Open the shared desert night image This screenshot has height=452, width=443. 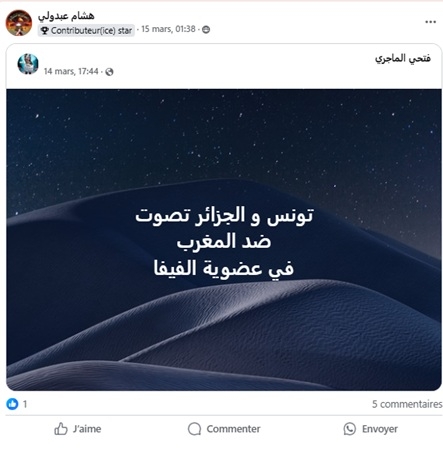click(224, 240)
